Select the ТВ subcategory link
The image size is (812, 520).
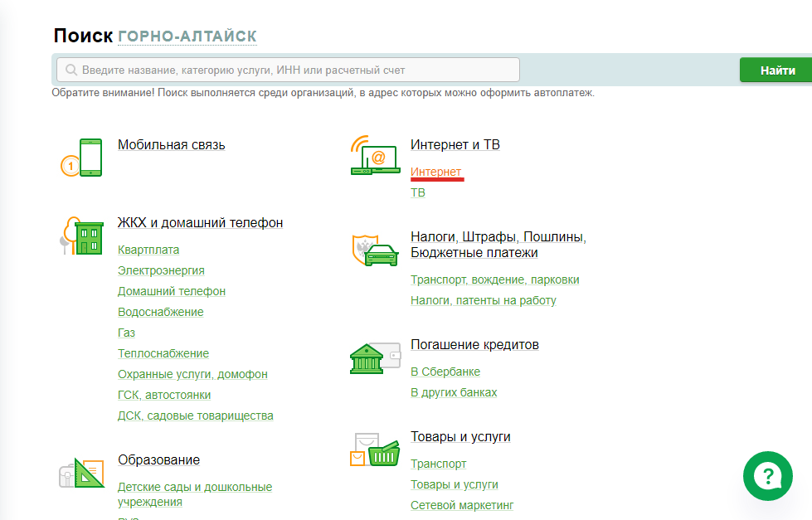[418, 192]
